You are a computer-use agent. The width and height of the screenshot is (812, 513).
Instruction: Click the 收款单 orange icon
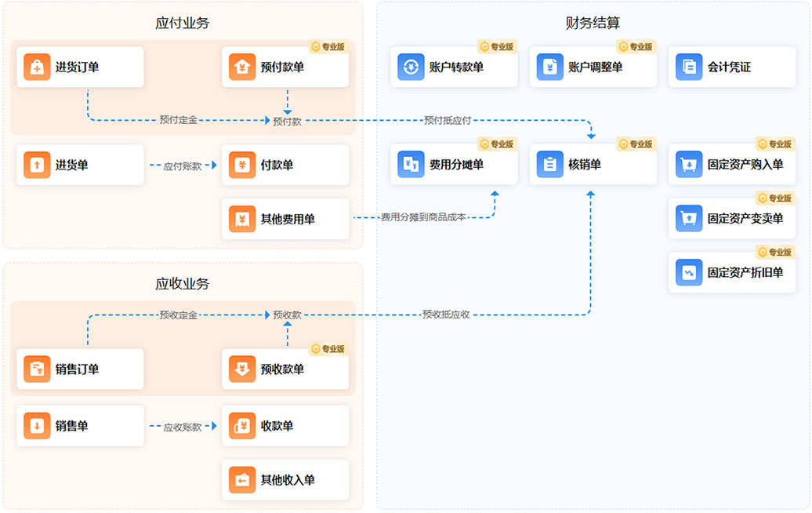(242, 426)
